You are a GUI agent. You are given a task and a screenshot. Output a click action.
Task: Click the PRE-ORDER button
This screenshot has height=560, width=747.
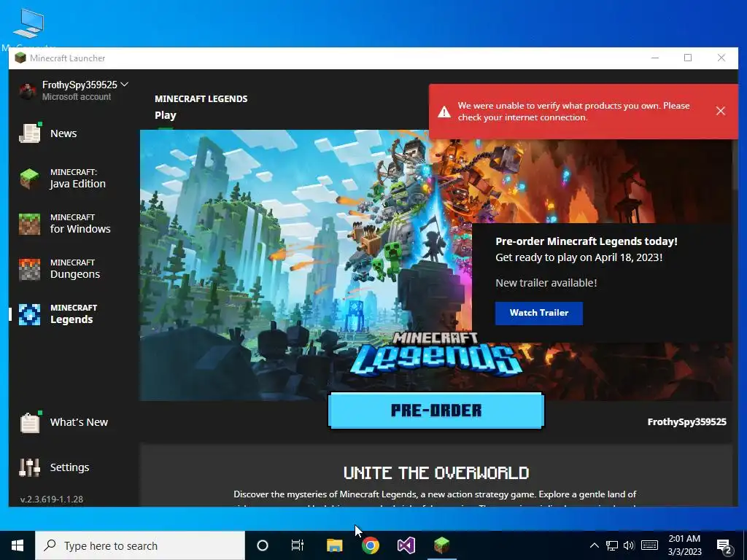(x=436, y=411)
